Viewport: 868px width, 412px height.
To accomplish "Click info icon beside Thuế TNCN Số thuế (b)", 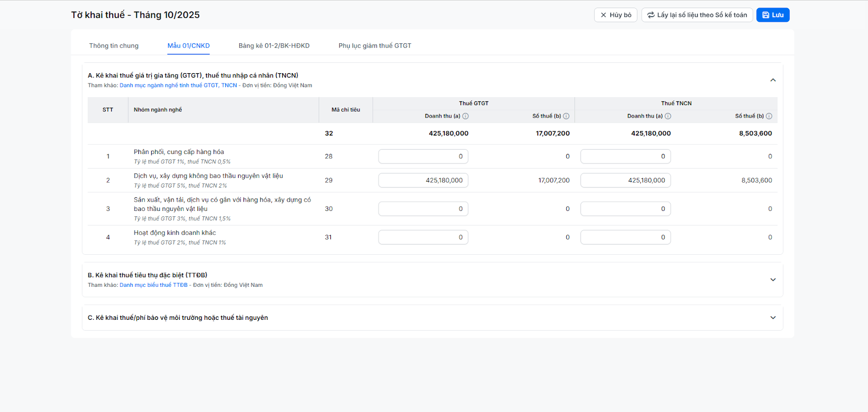I will click(769, 116).
